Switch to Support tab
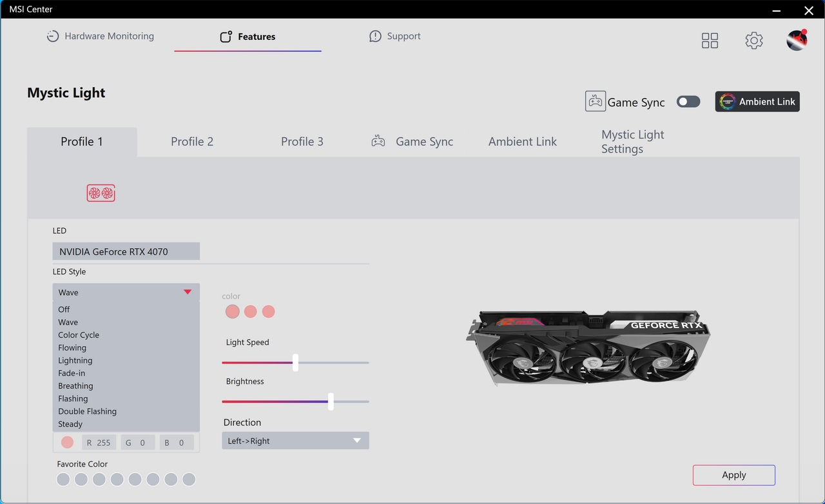825x504 pixels. tap(394, 37)
